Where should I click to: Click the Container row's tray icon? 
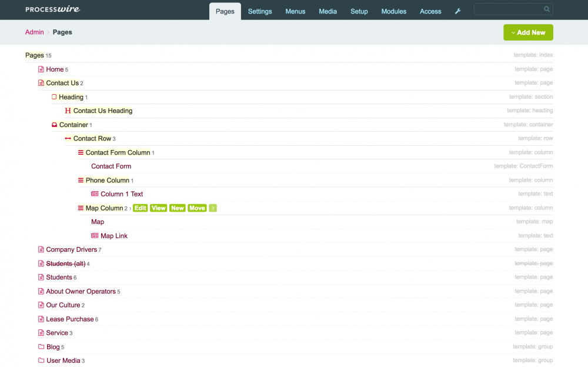pyautogui.click(x=54, y=125)
